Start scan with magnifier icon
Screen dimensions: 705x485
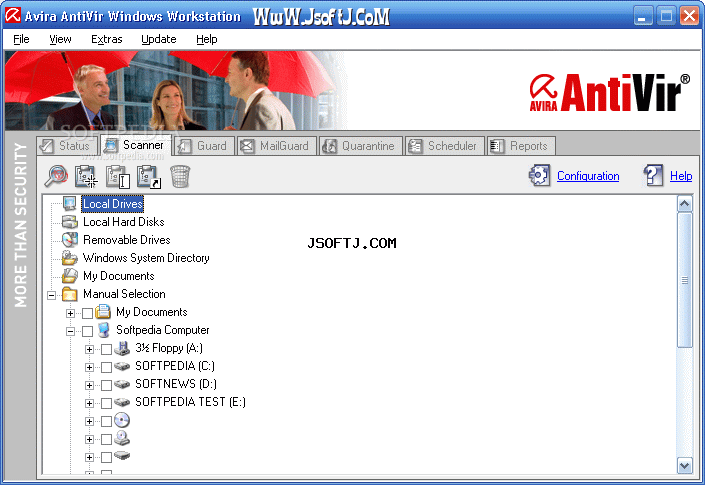pos(56,176)
